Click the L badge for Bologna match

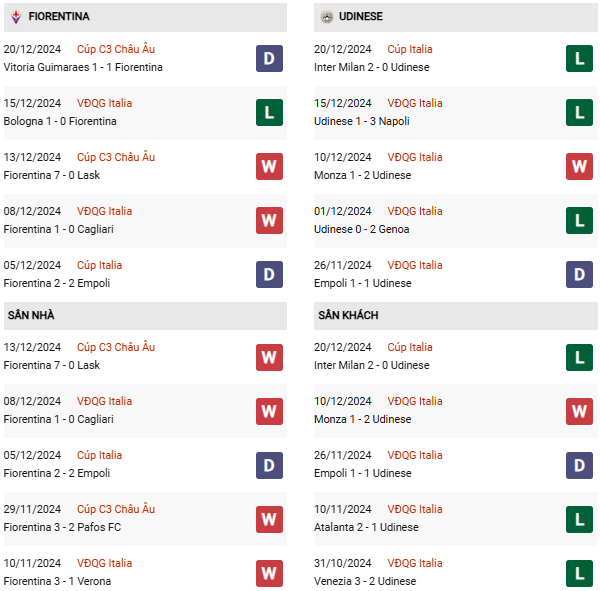pos(269,113)
